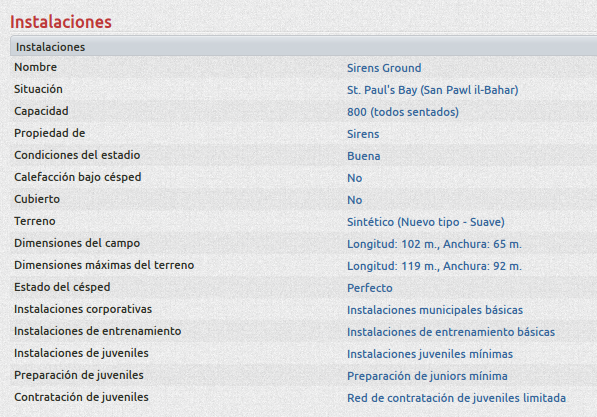Click the Instalaciones section header bar
The height and width of the screenshot is (417, 597).
[x=303, y=46]
